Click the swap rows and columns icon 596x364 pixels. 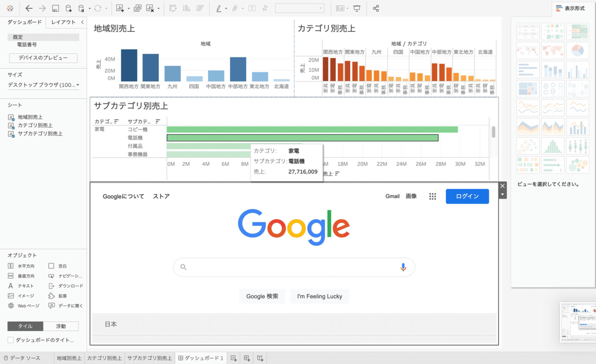coord(173,8)
